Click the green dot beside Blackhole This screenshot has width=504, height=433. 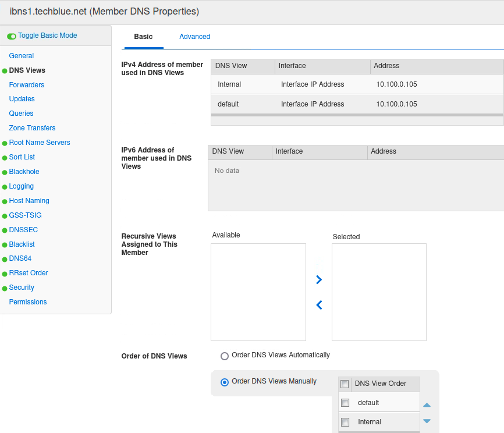click(x=4, y=171)
